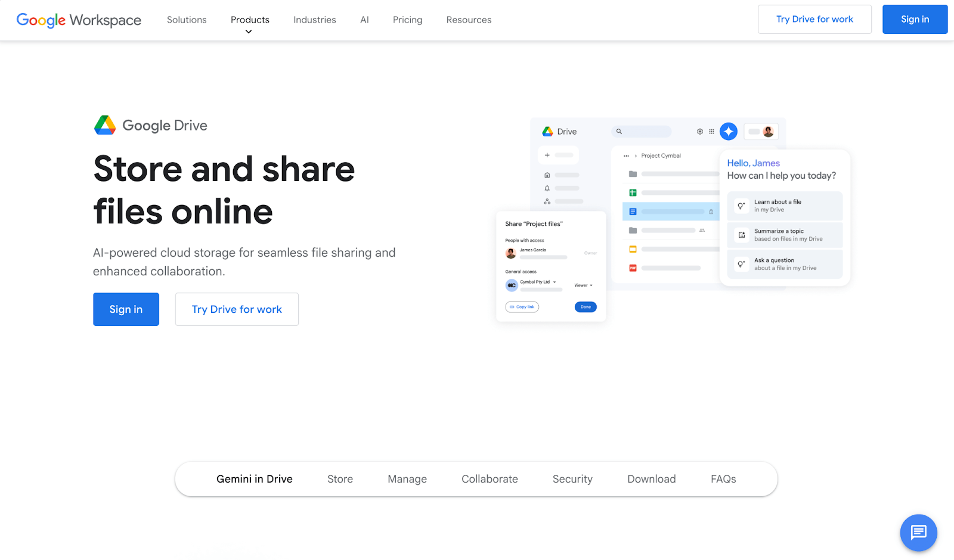Click the red PDF file icon
The height and width of the screenshot is (560, 954).
pyautogui.click(x=633, y=268)
